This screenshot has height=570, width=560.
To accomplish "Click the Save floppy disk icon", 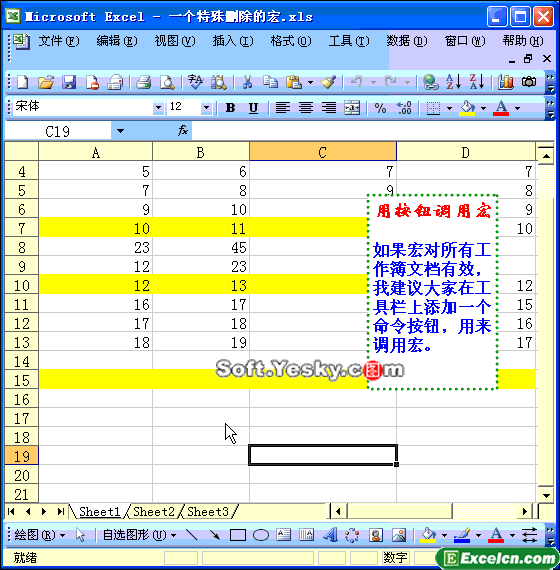I will click(x=68, y=82).
